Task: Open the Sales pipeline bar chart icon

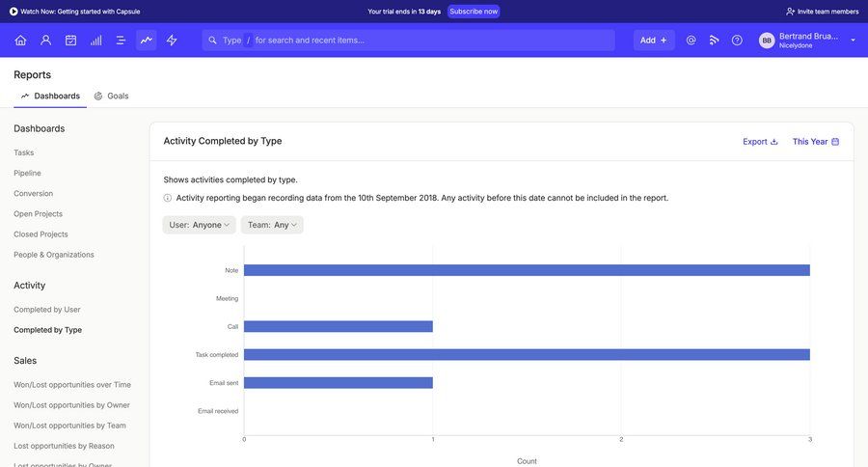Action: coord(95,41)
